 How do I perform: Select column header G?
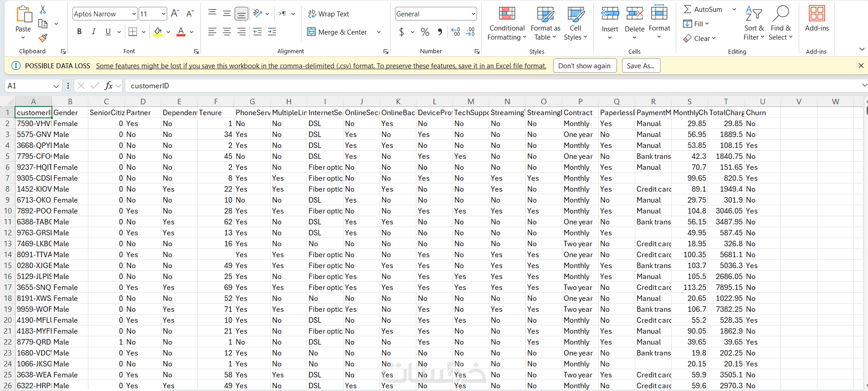(x=252, y=102)
